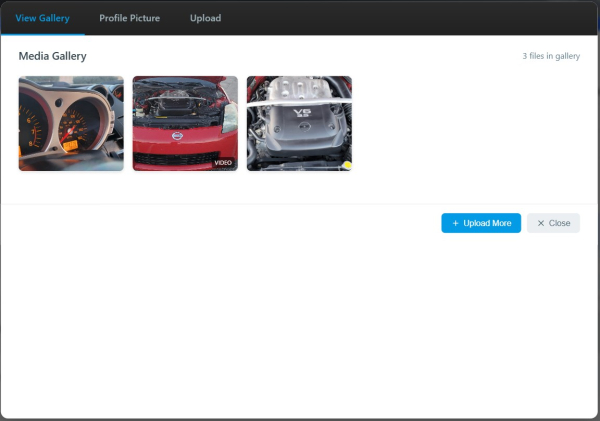Click the '3 files in gallery' counter
This screenshot has height=421, width=600.
point(551,56)
